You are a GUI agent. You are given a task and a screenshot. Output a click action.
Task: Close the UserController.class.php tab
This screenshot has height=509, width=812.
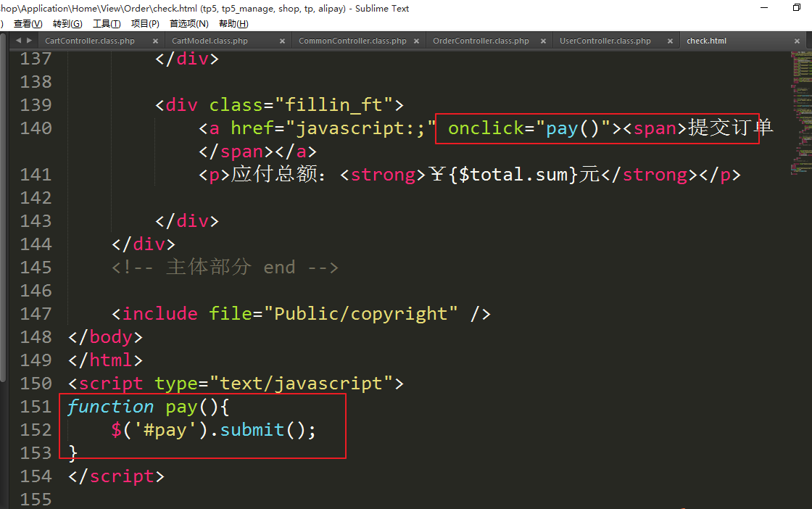pyautogui.click(x=670, y=41)
